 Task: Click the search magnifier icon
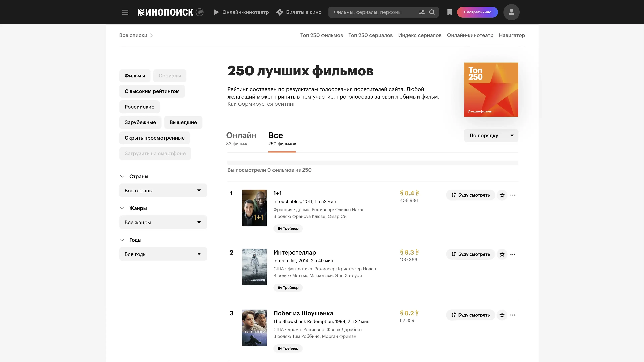[x=432, y=12]
